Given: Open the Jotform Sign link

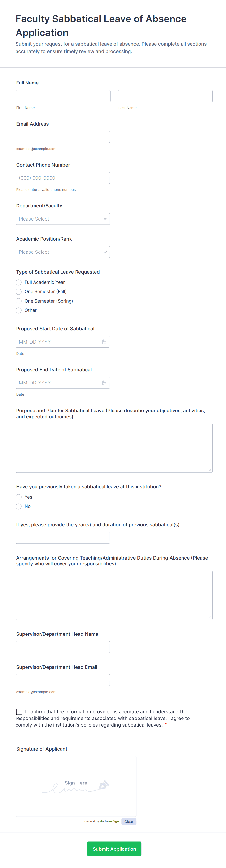Looking at the screenshot, I should [109, 821].
